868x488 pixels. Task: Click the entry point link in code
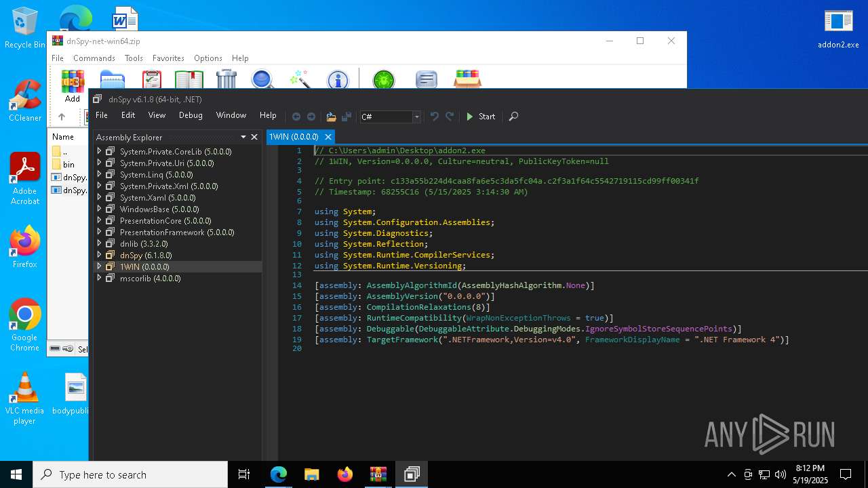[545, 181]
